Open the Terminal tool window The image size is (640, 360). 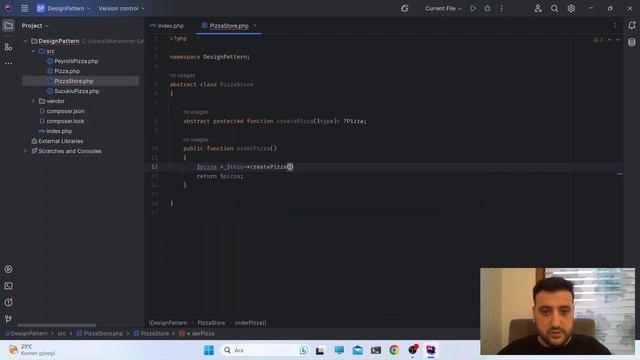pos(8,286)
